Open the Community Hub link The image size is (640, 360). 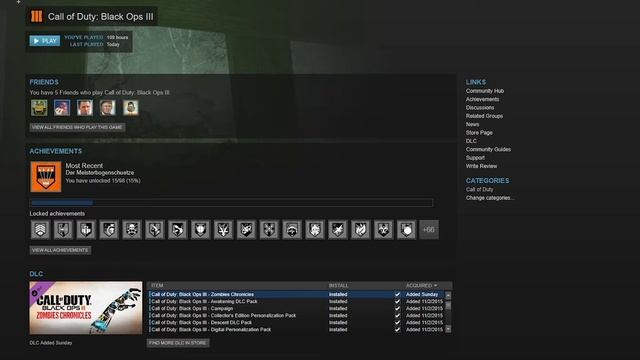pos(484,91)
